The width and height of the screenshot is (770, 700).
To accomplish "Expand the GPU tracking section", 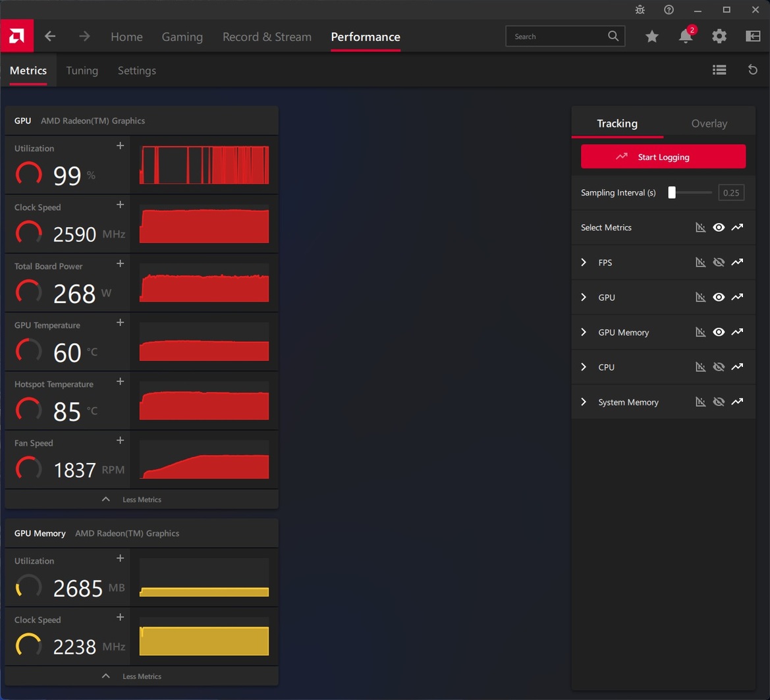I will (x=584, y=297).
